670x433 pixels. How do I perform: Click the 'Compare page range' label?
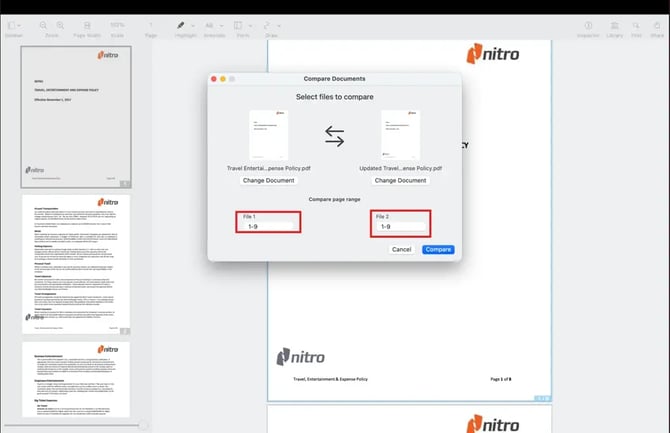pyautogui.click(x=335, y=199)
